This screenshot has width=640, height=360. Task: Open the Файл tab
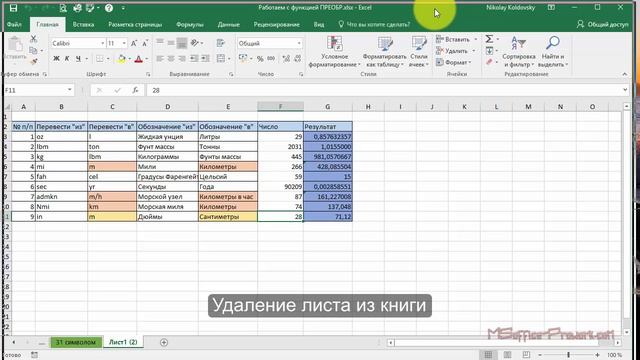[x=14, y=24]
